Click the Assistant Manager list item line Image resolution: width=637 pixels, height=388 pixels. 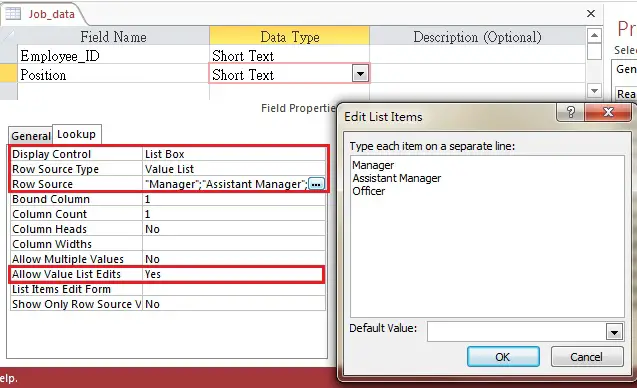pos(396,178)
